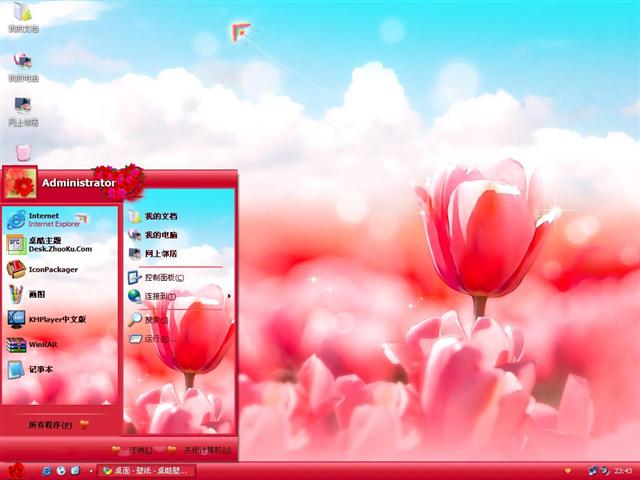Click the 关闭计算机 shut down button

(x=200, y=450)
